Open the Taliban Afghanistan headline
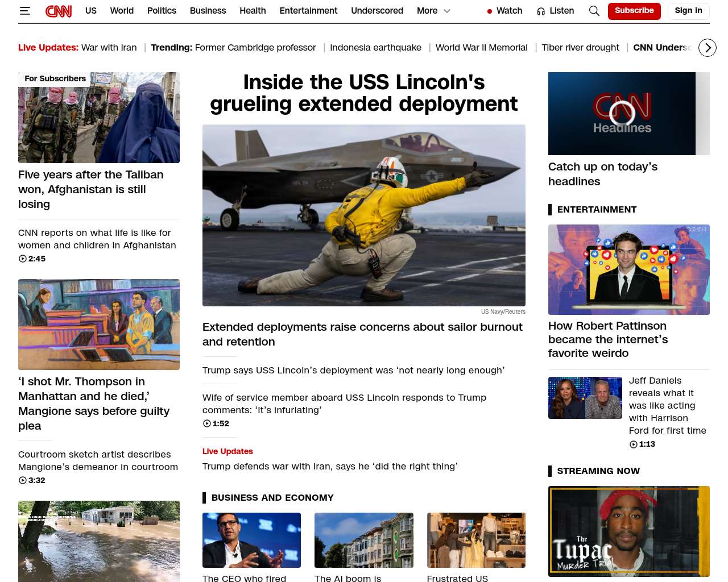 click(91, 189)
